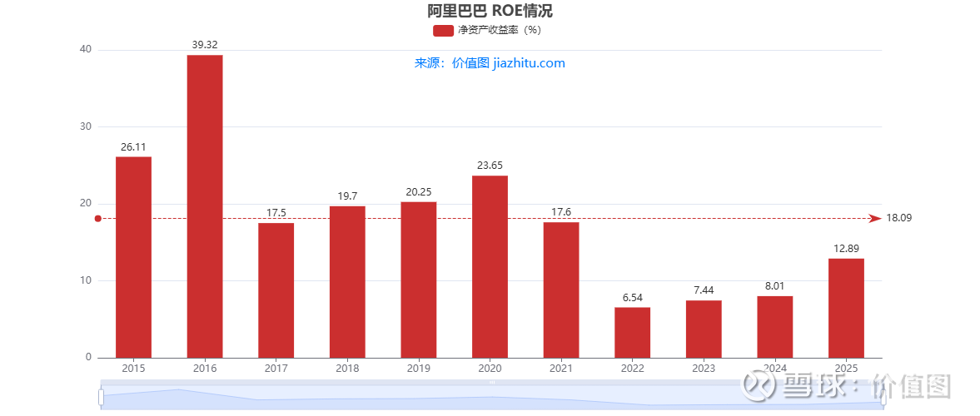Screen dimensions: 980x416
Task: Click the average value label 18.09
Action: pos(898,218)
